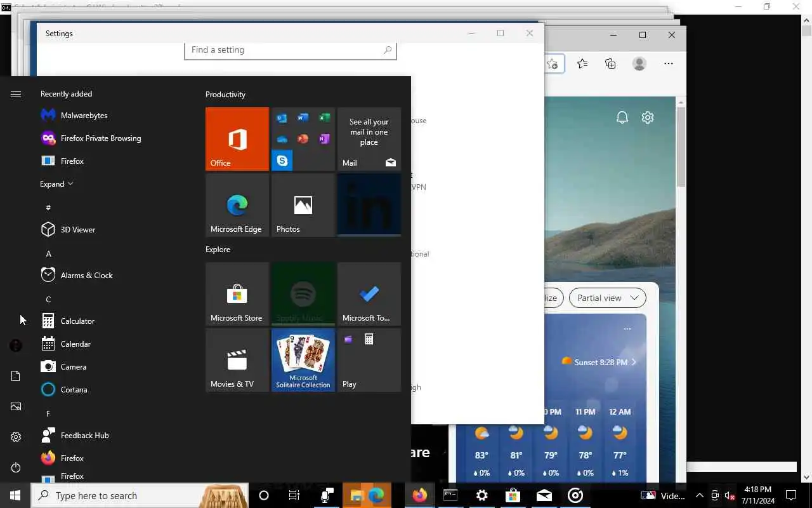Click the Find a setting search box
This screenshot has height=508, width=812.
click(x=291, y=50)
